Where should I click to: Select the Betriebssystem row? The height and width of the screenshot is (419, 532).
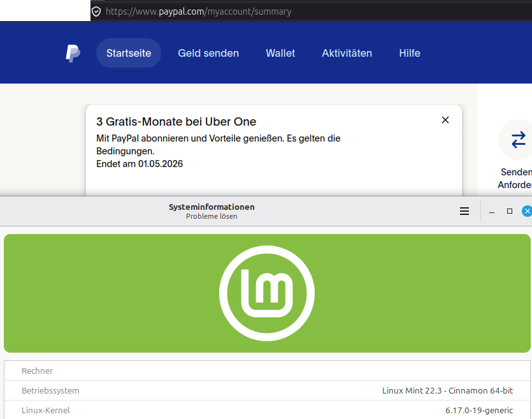tap(267, 390)
